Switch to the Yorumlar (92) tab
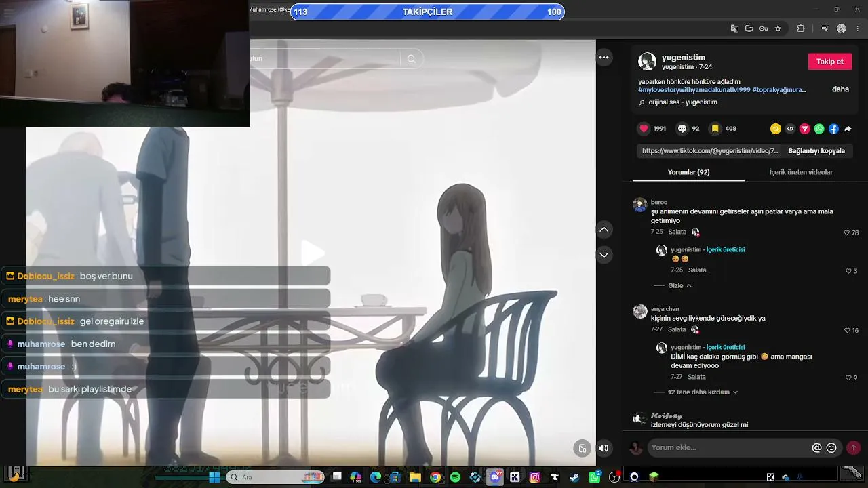Image resolution: width=868 pixels, height=488 pixels. tap(688, 172)
